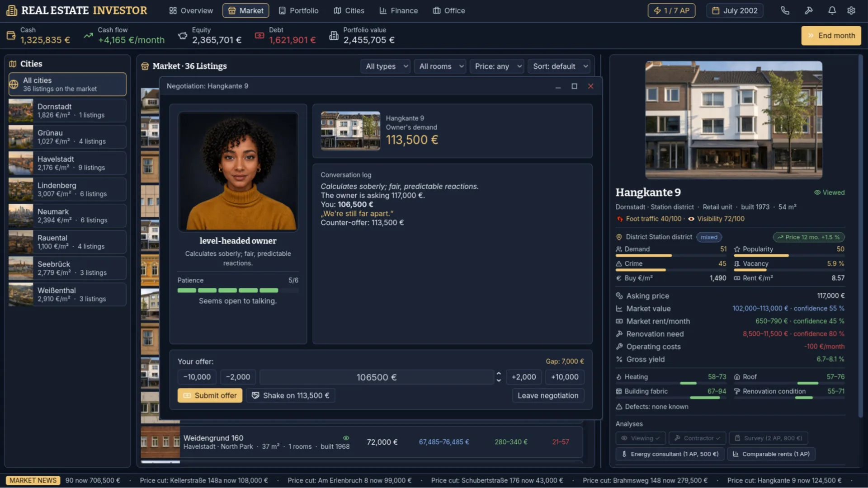Switch to the Overview tab
Image resolution: width=868 pixels, height=488 pixels.
point(191,10)
